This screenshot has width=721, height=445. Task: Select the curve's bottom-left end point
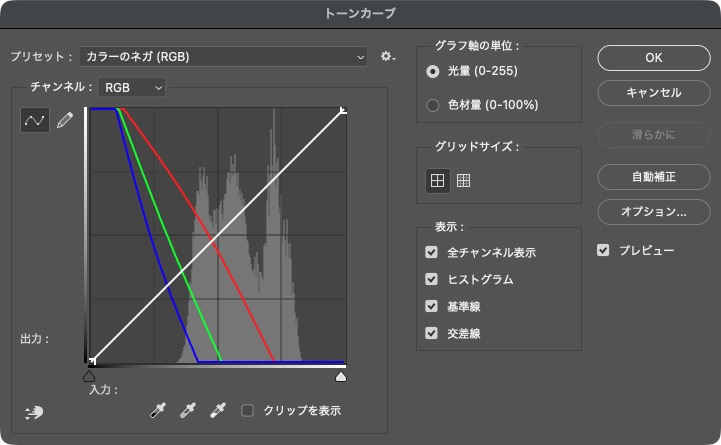[92, 361]
